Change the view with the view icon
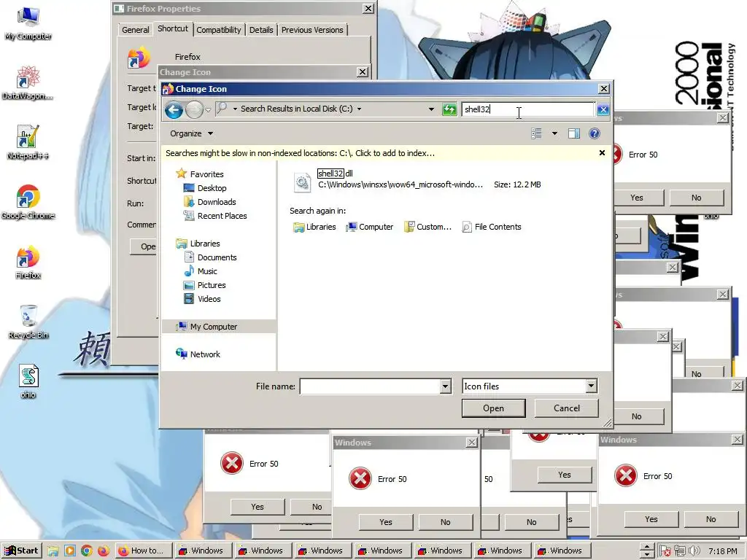 [x=536, y=133]
